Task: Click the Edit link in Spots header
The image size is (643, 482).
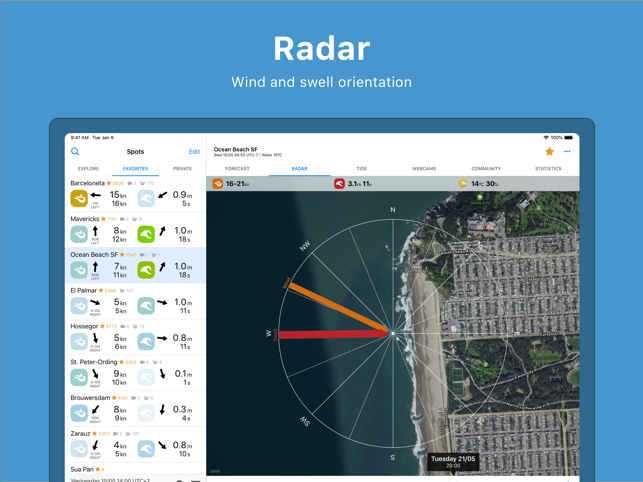Action: pyautogui.click(x=194, y=152)
